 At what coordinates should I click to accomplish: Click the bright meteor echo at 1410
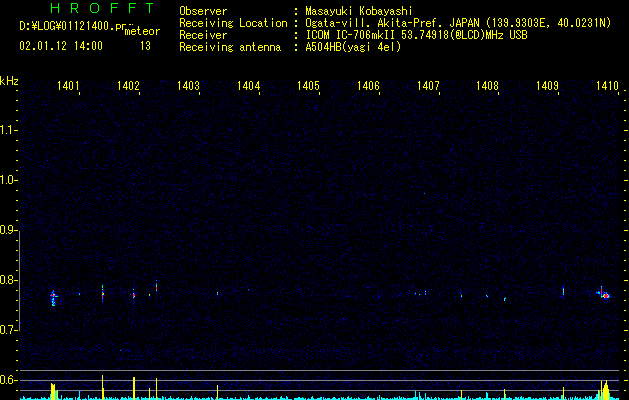[604, 294]
